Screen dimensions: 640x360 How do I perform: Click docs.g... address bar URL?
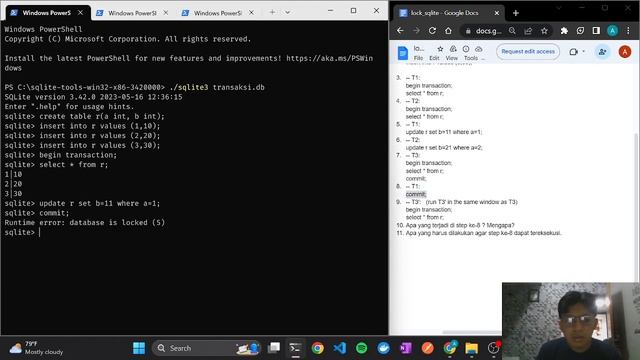(489, 31)
